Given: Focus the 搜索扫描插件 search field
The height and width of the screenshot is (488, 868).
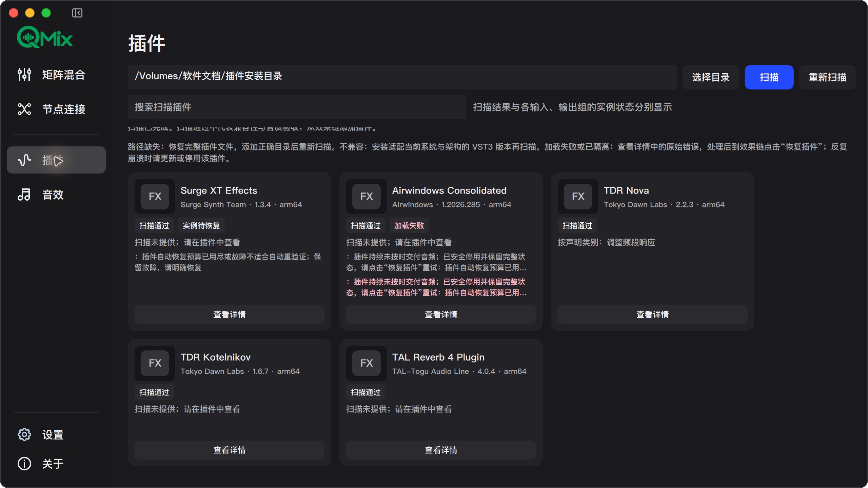Looking at the screenshot, I should tap(297, 107).
